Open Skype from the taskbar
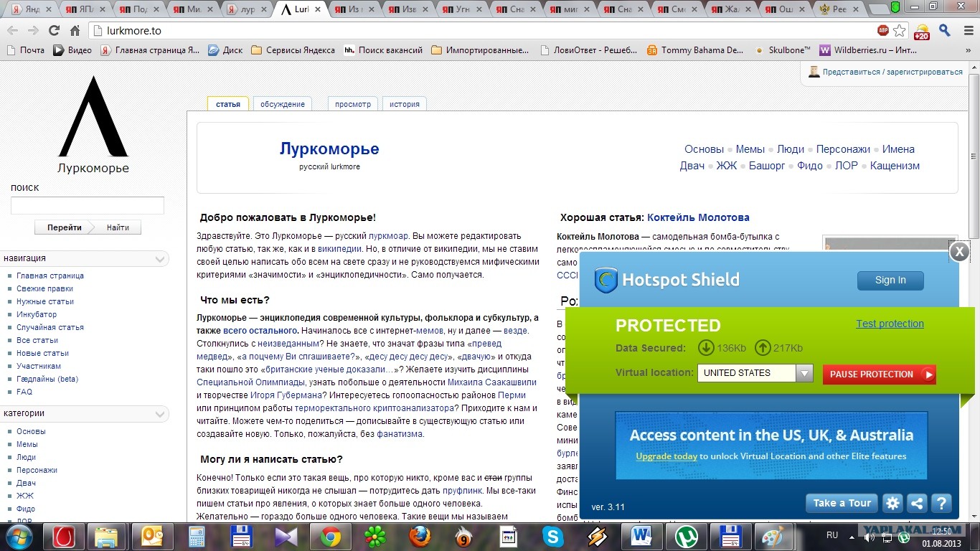 tap(553, 537)
